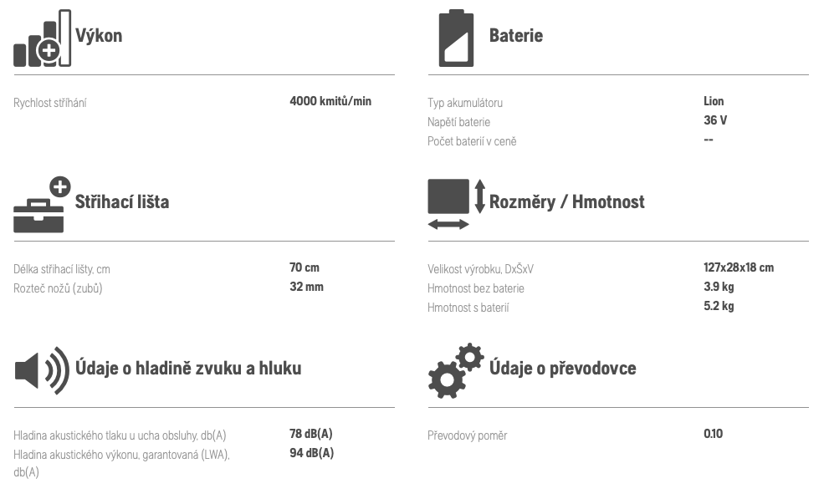Select the Baterie section heading
The image size is (824, 504).
[x=516, y=36]
